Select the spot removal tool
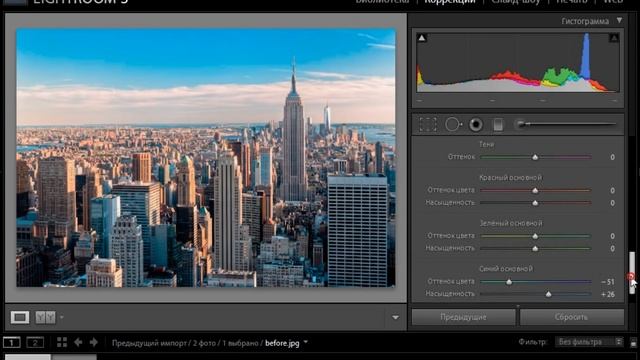 point(453,124)
